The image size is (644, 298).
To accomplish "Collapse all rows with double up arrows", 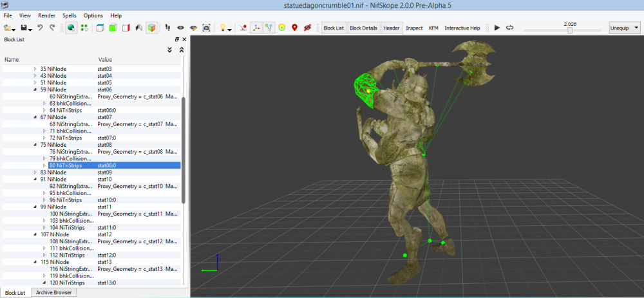I will pyautogui.click(x=182, y=50).
